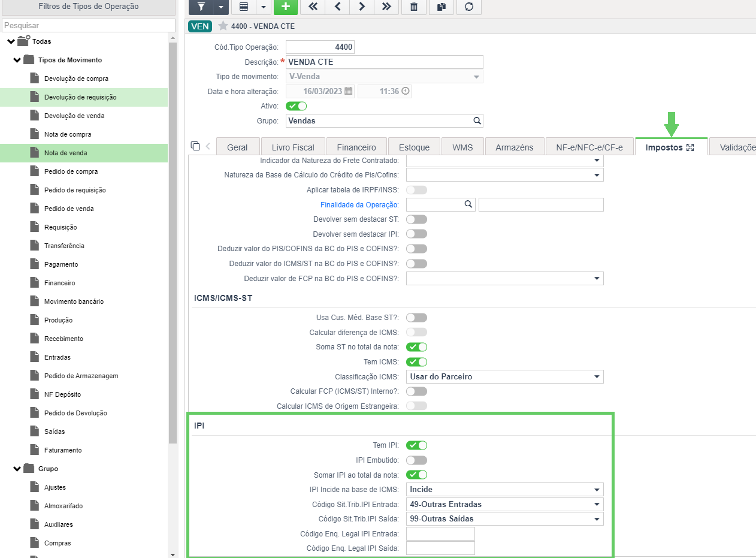Screen dimensions: 756x558
Task: Open clock icon in time field
Action: (406, 91)
